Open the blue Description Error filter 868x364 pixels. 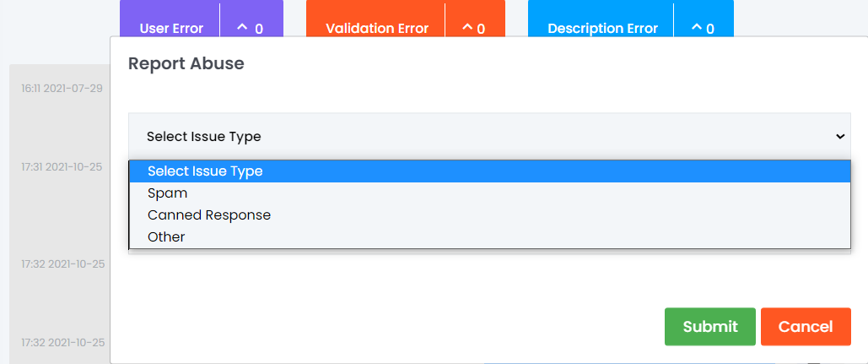[601, 28]
